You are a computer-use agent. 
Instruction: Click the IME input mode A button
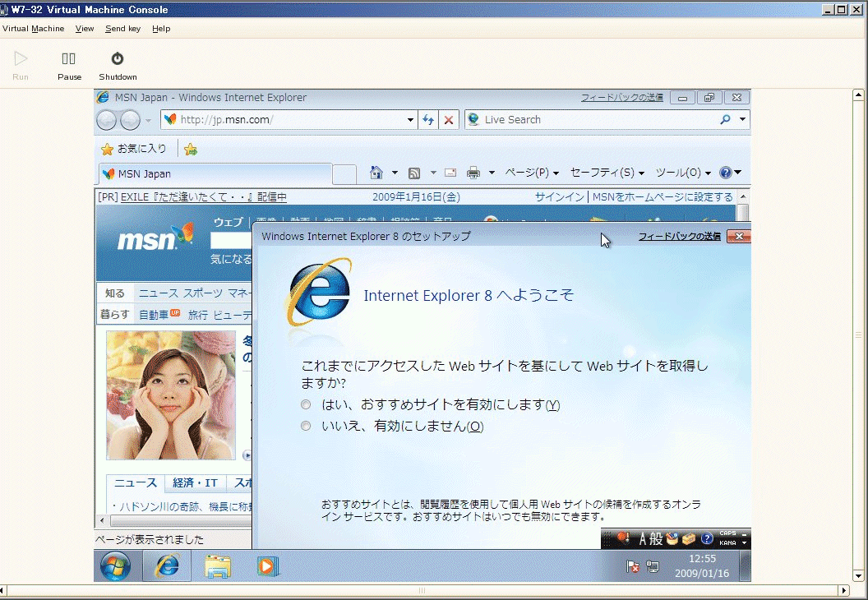pyautogui.click(x=643, y=538)
